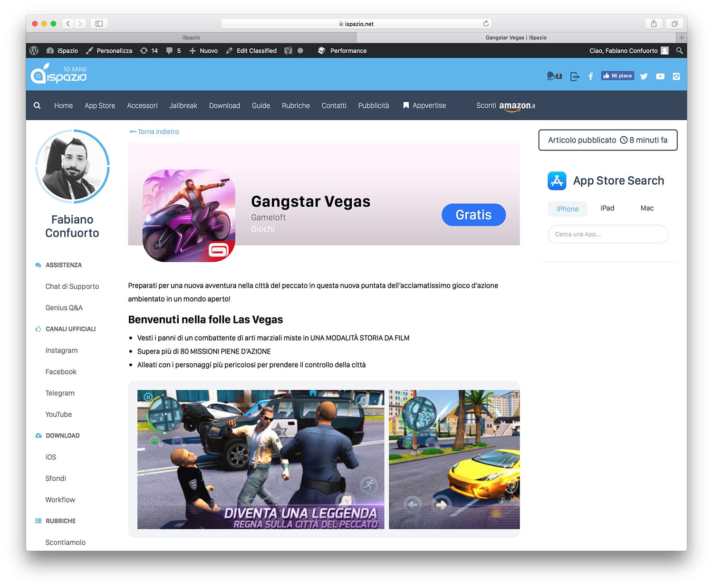713x588 pixels.
Task: Select the iPad tab in App Store Search
Action: click(607, 208)
